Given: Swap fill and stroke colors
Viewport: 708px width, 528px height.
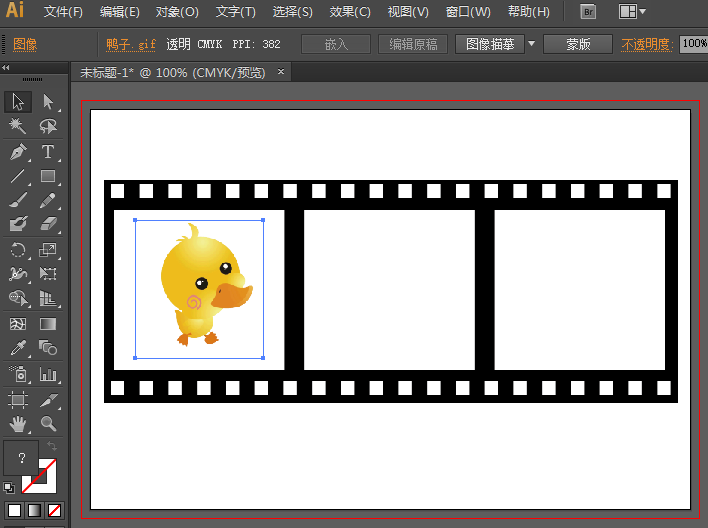Looking at the screenshot, I should 51,446.
